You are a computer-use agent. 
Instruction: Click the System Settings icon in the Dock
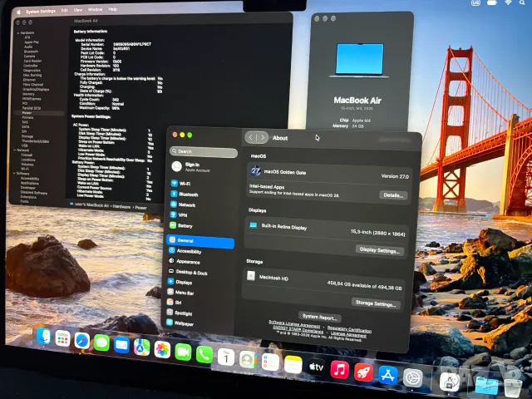[x=412, y=377]
